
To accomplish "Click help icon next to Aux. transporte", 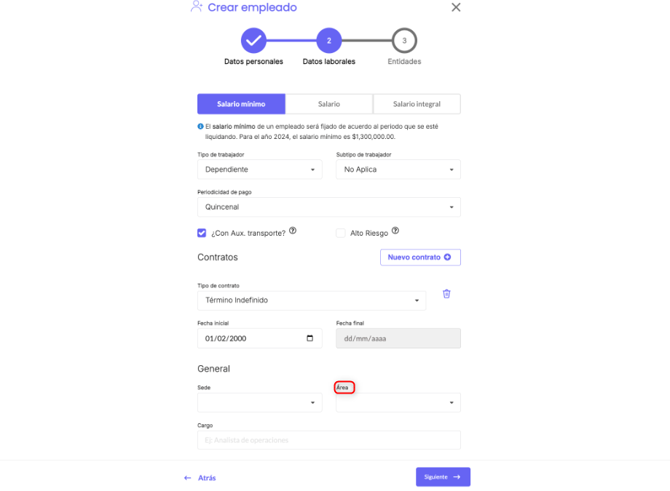I will pos(293,231).
